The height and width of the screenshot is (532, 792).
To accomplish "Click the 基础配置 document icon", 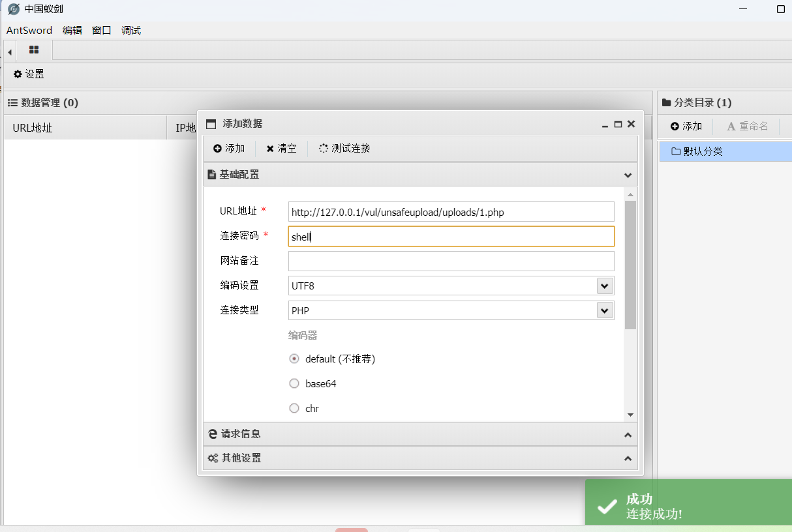I will pos(211,175).
